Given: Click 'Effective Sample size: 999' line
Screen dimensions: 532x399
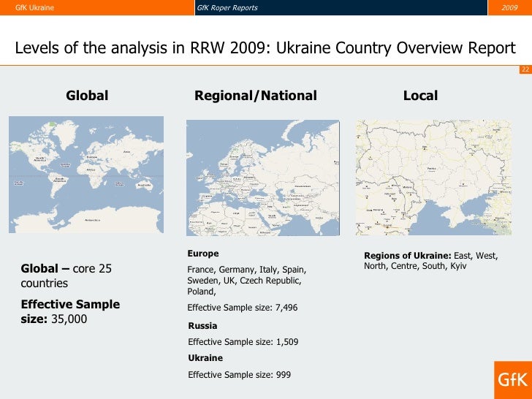Looking at the screenshot, I should [239, 375].
